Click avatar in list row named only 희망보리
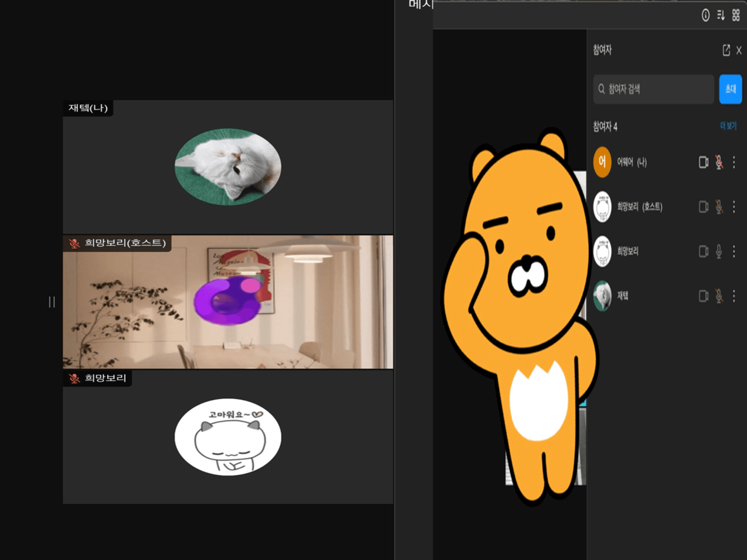The width and height of the screenshot is (747, 560). [602, 251]
